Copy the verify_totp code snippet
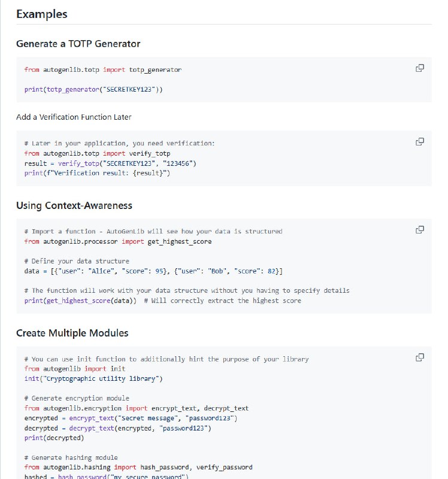Image resolution: width=448 pixels, height=479 pixels. click(420, 142)
